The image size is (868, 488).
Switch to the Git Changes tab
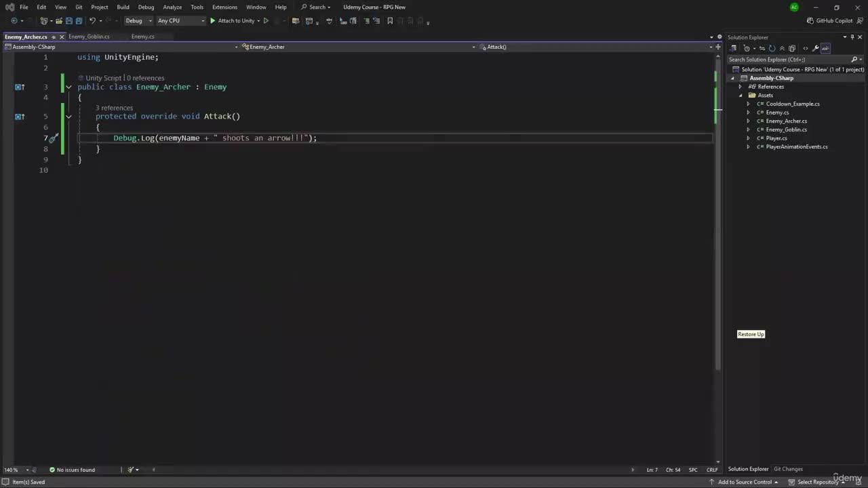788,469
